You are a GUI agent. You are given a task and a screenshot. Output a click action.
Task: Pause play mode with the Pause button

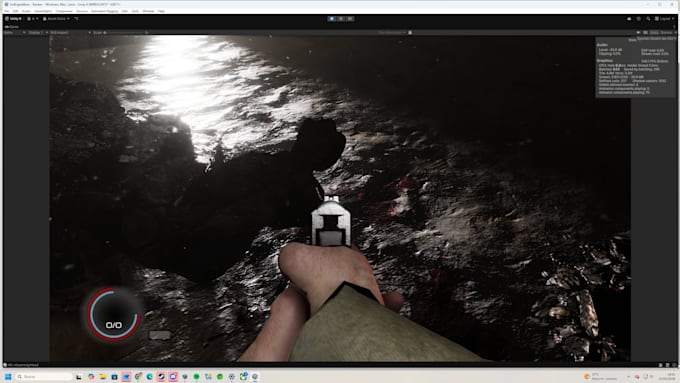(341, 19)
